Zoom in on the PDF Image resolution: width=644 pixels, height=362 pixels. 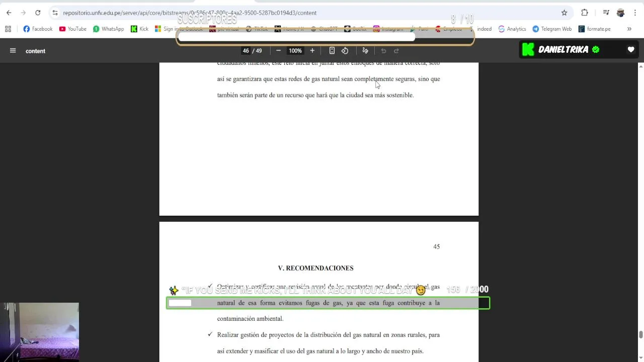point(312,51)
